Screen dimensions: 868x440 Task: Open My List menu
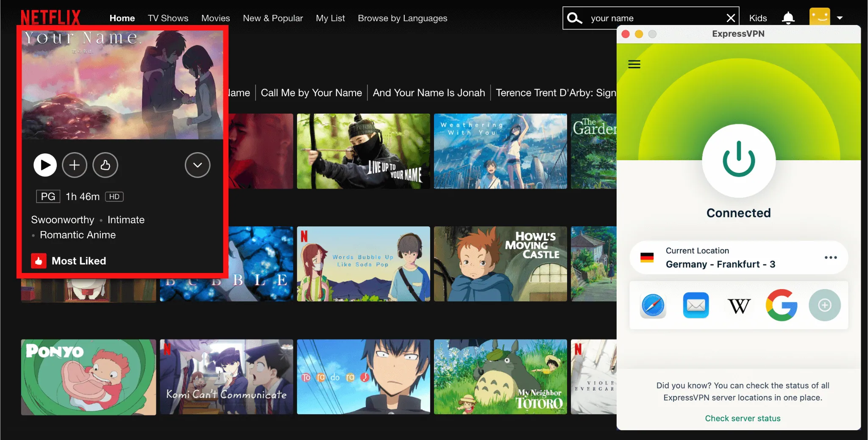330,18
